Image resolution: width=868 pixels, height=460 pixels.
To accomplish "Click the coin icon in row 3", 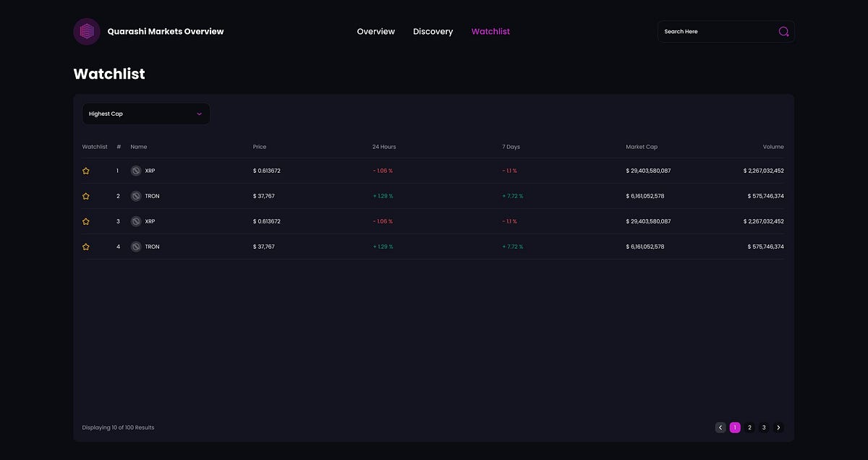I will coord(135,221).
